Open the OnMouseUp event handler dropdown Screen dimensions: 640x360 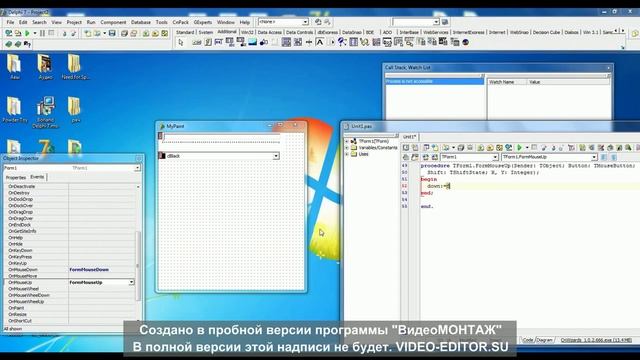coord(131,282)
